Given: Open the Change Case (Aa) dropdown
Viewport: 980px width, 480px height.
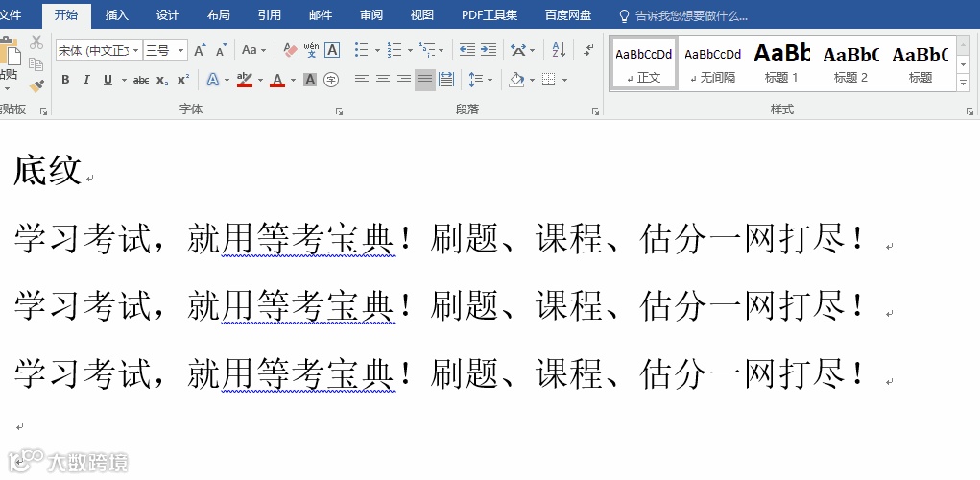Looking at the screenshot, I should coord(253,50).
